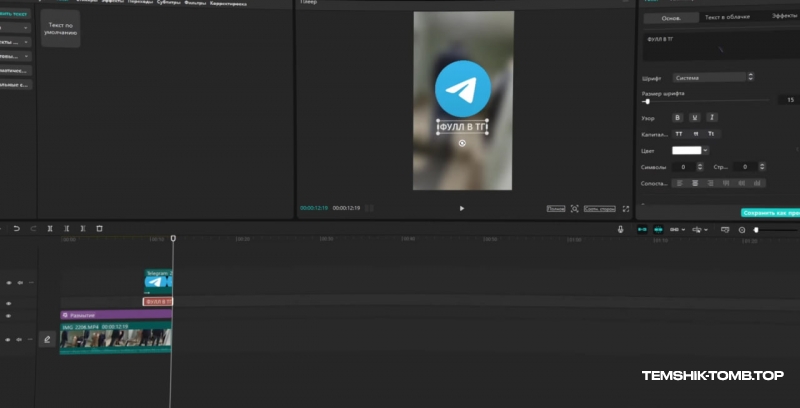Open the aspect ratio button in player
Image resolution: width=800 pixels, height=408 pixels.
[599, 209]
